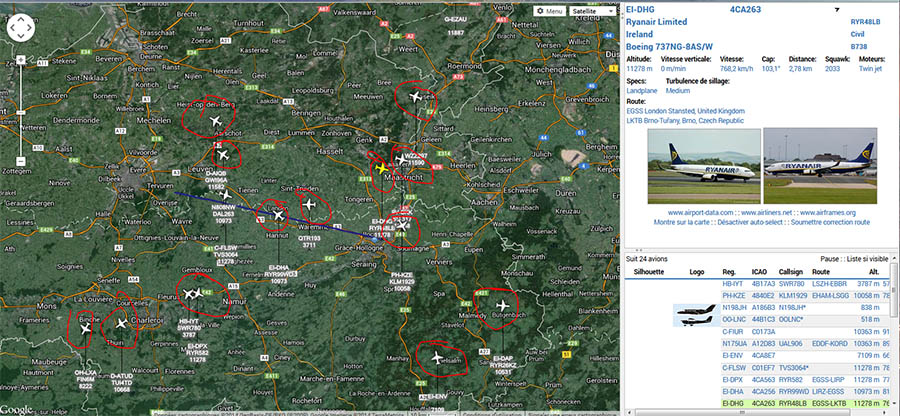Open the Satellite map type dropdown
900x416 pixels.
(592, 11)
